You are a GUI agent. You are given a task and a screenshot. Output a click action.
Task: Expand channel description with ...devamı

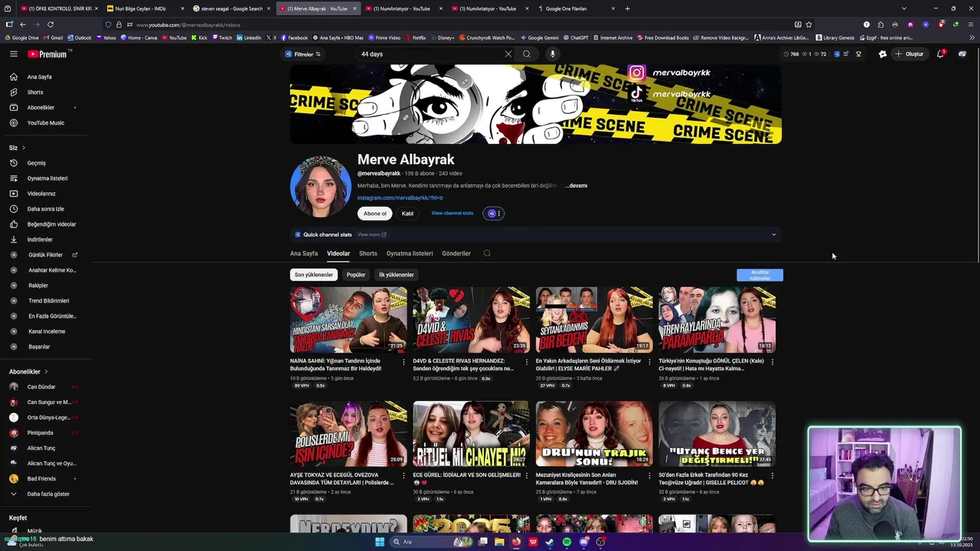click(576, 186)
